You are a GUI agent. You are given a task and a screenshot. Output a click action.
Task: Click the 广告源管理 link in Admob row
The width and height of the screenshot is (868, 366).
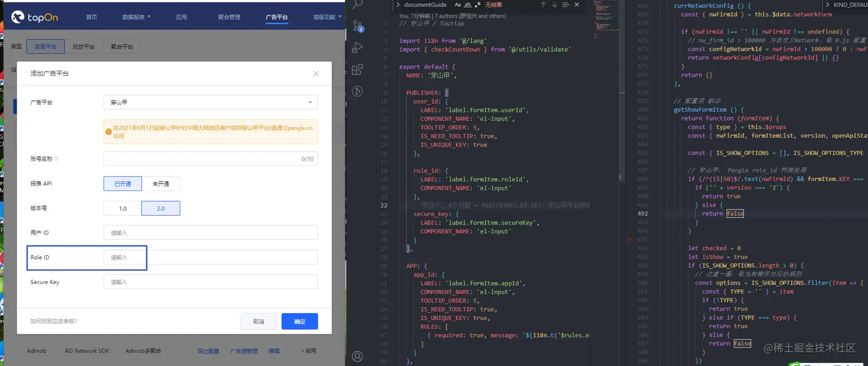(244, 351)
